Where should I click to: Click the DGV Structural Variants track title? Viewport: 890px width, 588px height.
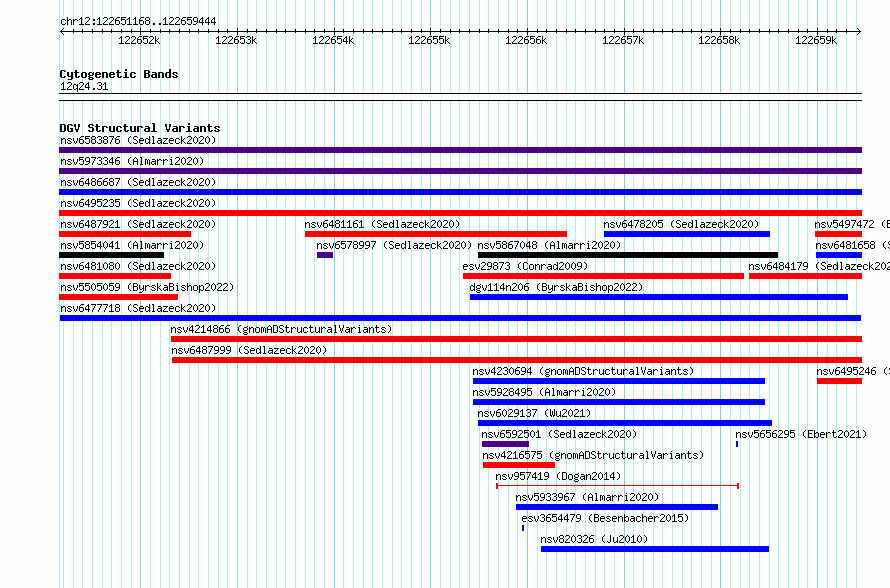coord(140,128)
